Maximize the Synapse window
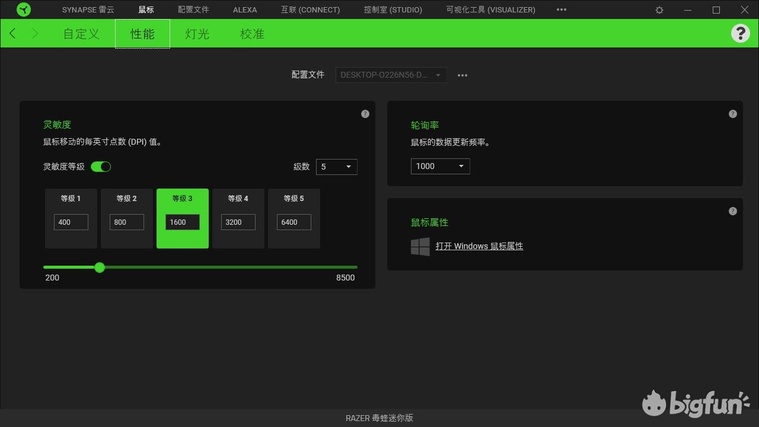The width and height of the screenshot is (759, 427). (x=716, y=10)
